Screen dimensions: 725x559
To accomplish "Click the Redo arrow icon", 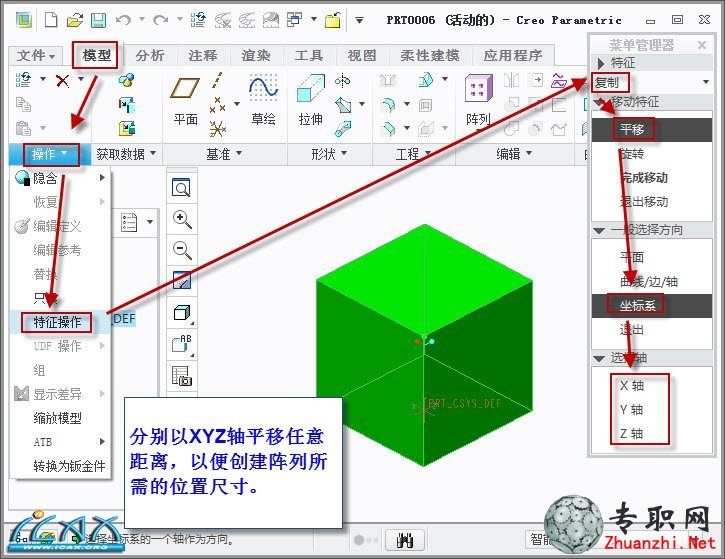I will pyautogui.click(x=160, y=20).
